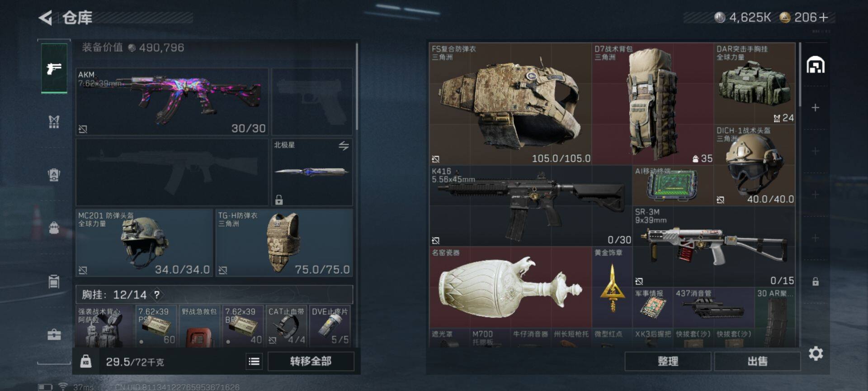Click the 整理 organize button

(x=668, y=361)
